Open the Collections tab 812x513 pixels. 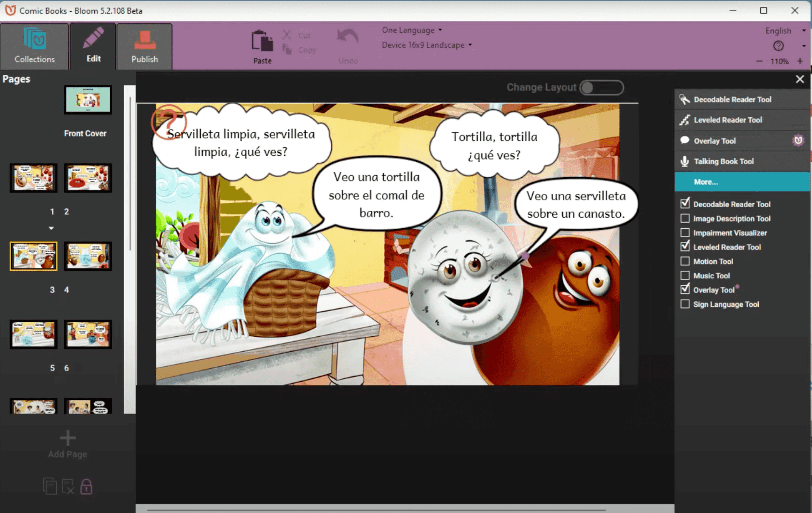(x=34, y=47)
